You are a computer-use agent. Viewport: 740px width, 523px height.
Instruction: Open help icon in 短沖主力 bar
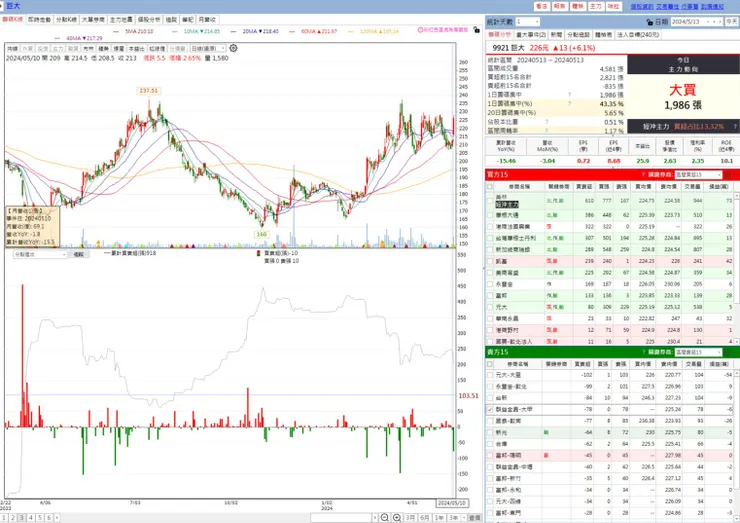pyautogui.click(x=735, y=127)
